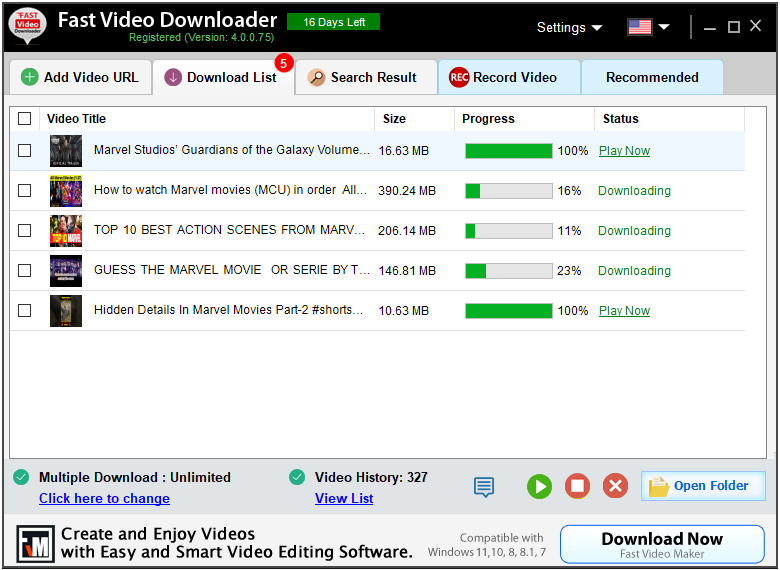Click the Fast Video Maker ad logo

pyautogui.click(x=35, y=543)
